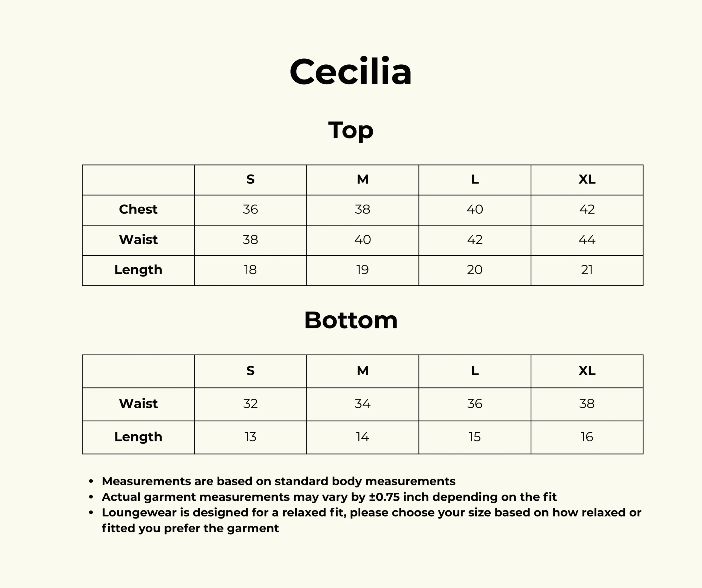Click Top Length value 19 for size M
702x588 pixels.
362,270
